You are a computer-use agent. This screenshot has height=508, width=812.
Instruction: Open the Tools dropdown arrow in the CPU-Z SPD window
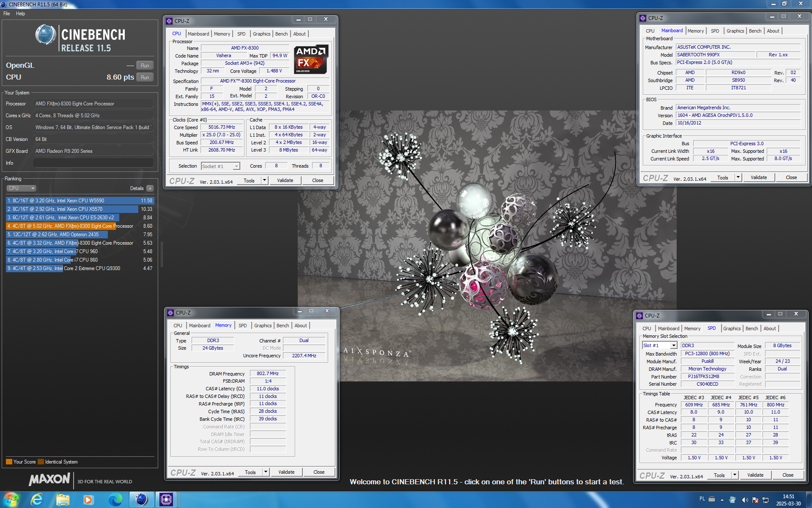tap(735, 475)
